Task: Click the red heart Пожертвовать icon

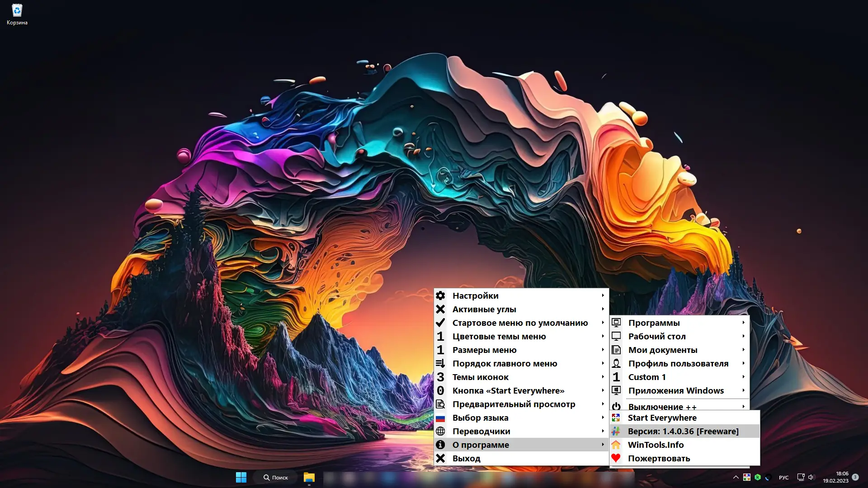Action: pyautogui.click(x=616, y=458)
